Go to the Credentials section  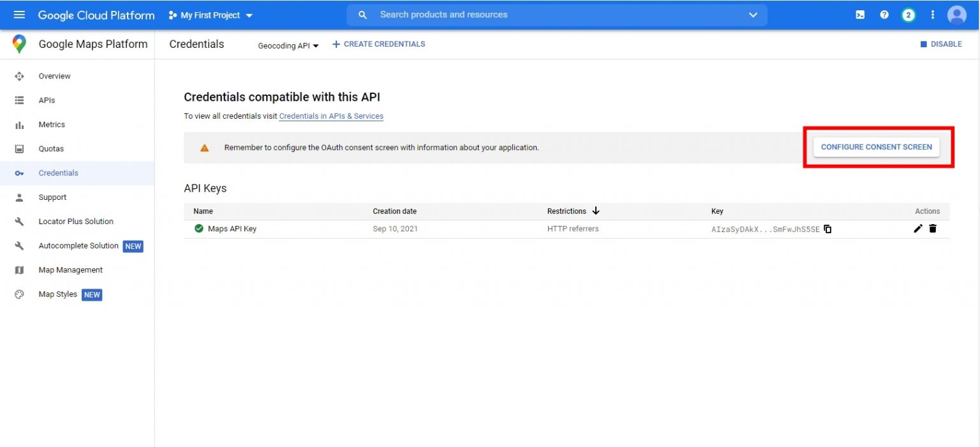point(58,172)
